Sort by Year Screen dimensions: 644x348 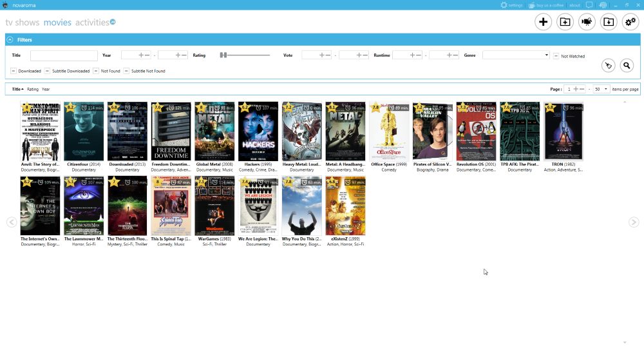[x=46, y=89]
